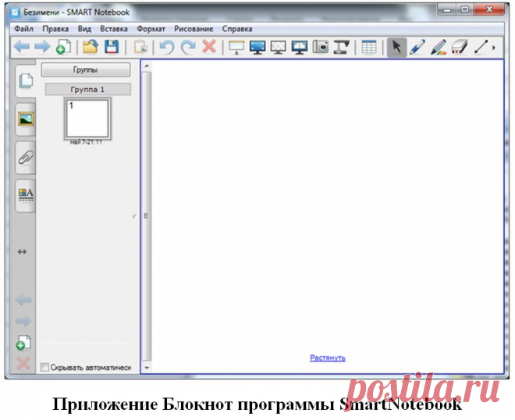Click the SMART Notebook title bar icon
Viewport: 515px width, 420px height.
tap(15, 12)
